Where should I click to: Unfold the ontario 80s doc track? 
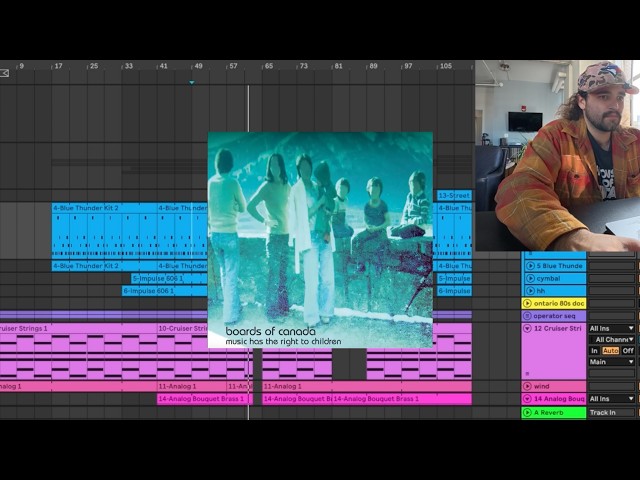coord(527,303)
